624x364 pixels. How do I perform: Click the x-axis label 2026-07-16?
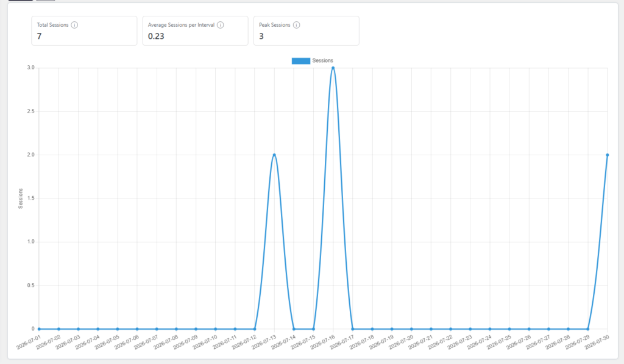click(x=322, y=342)
